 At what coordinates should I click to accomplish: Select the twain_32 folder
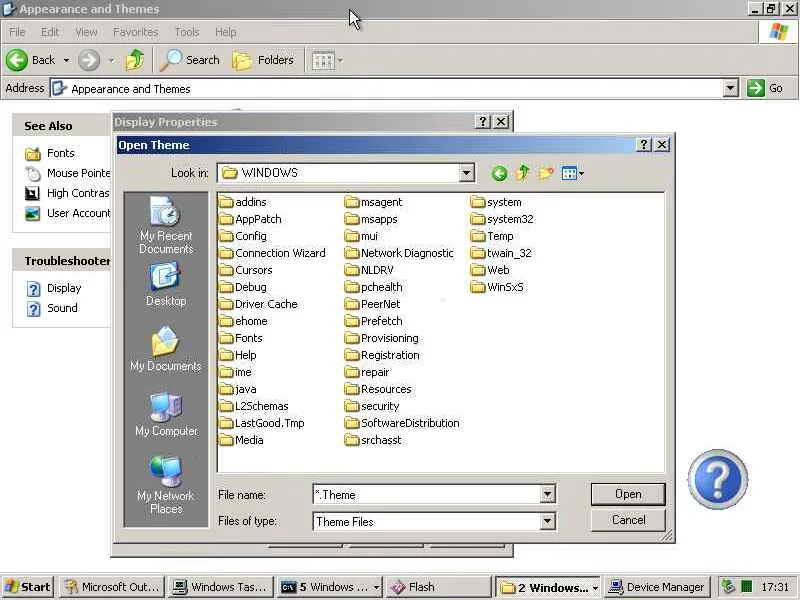click(x=501, y=253)
